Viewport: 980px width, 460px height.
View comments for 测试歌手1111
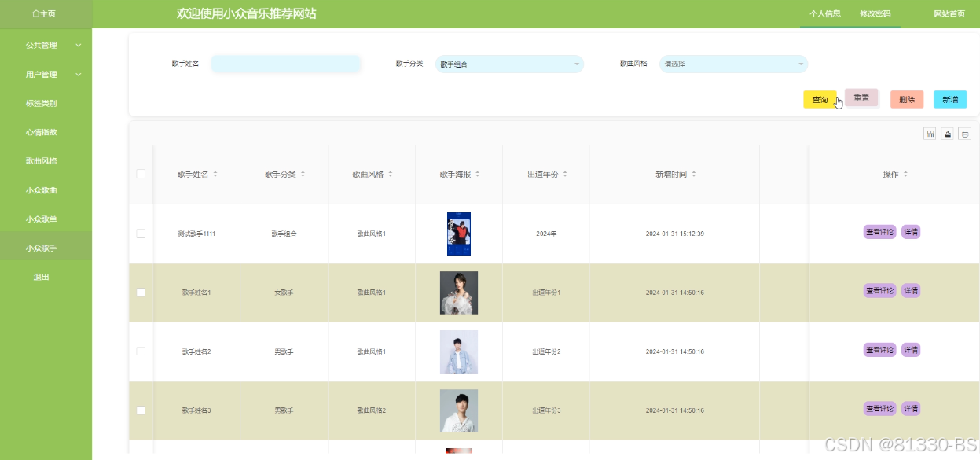pos(880,232)
